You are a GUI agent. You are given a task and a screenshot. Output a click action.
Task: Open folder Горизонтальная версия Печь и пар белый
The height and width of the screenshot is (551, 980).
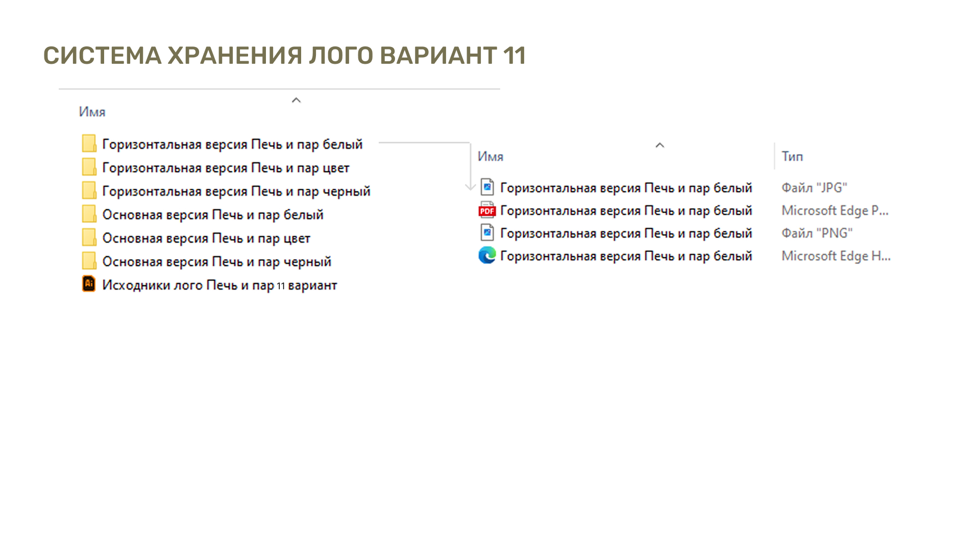232,144
